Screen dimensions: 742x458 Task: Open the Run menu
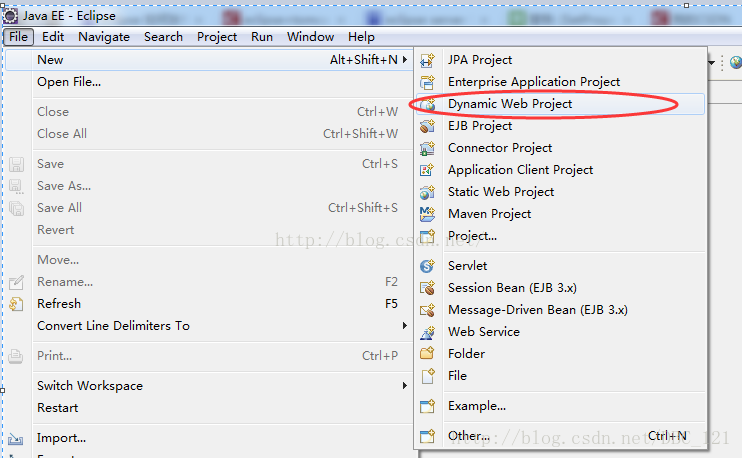coord(262,36)
